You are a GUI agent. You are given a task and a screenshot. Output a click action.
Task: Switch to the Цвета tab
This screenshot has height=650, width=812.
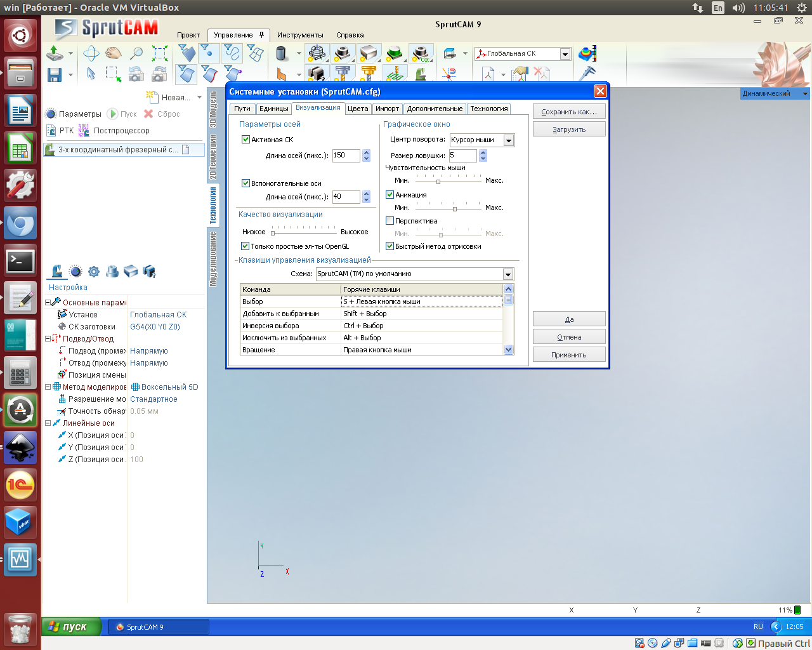click(x=358, y=109)
